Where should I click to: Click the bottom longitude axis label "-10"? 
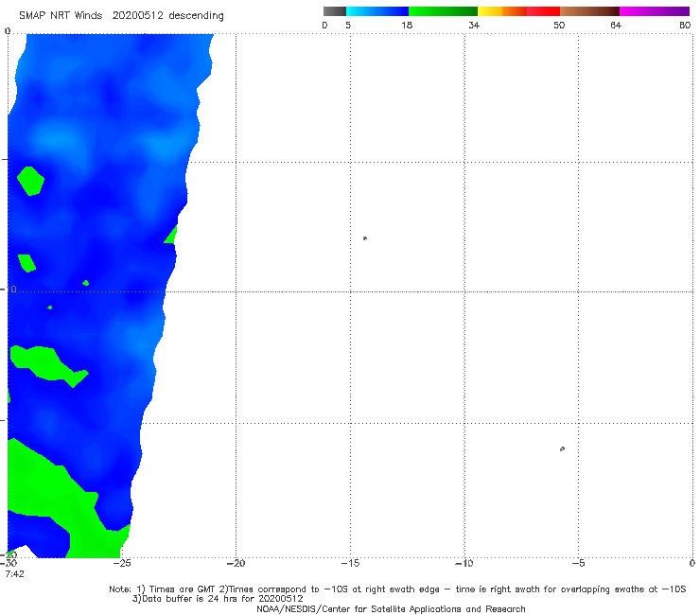click(x=464, y=563)
